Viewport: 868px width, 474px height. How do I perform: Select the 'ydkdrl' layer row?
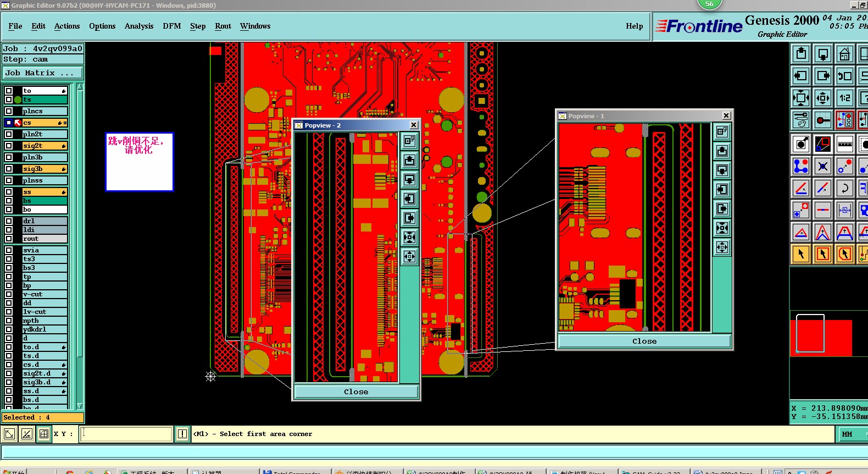click(44, 329)
